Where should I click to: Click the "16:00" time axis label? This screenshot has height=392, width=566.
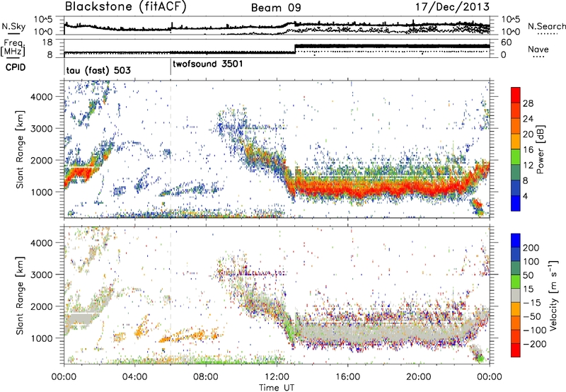click(x=347, y=377)
